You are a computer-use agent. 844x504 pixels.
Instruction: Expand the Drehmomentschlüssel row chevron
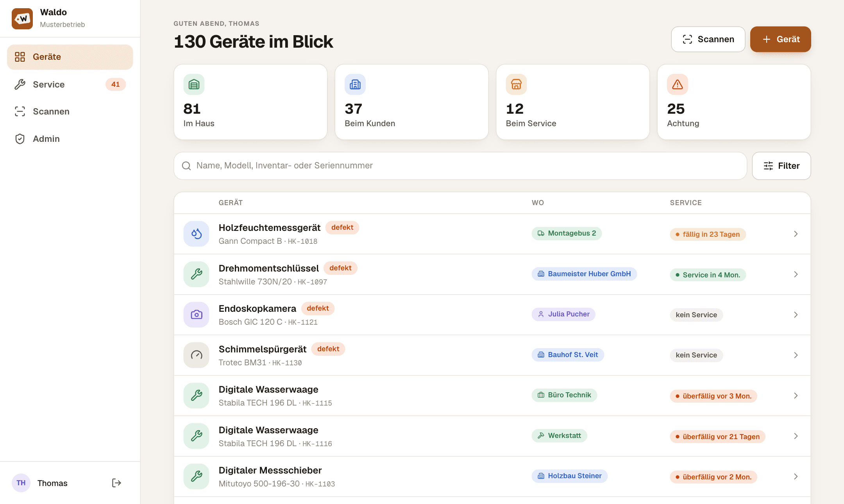click(x=796, y=274)
